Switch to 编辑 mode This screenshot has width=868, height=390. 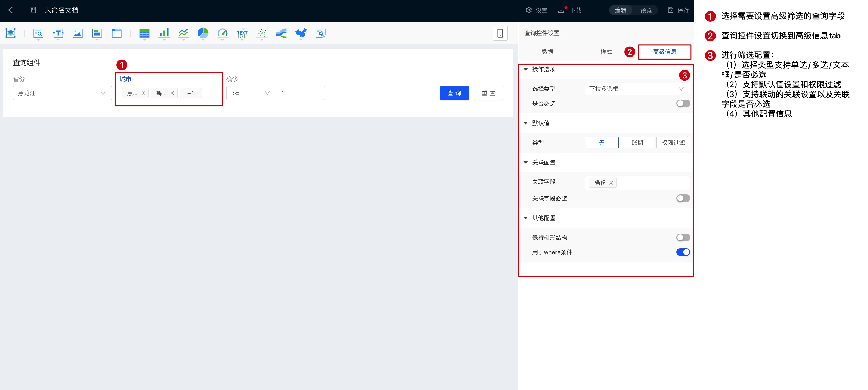click(x=621, y=10)
